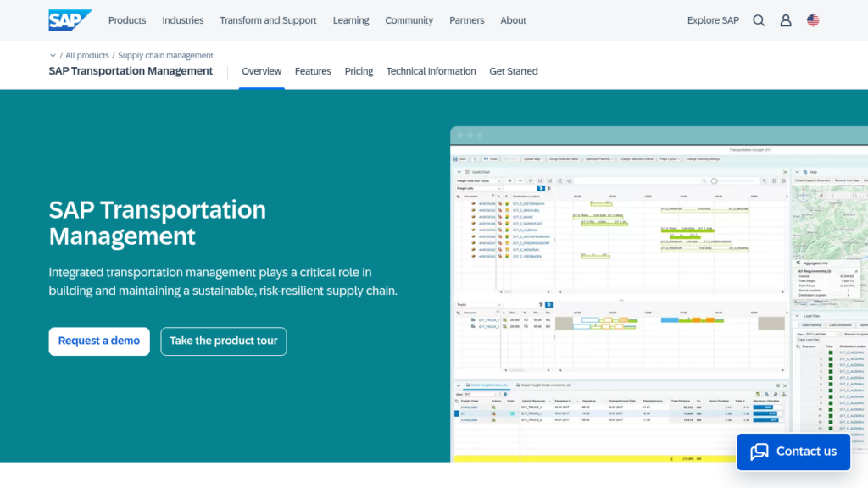This screenshot has height=488, width=868.
Task: Click the Explore SAP link
Action: 713,20
